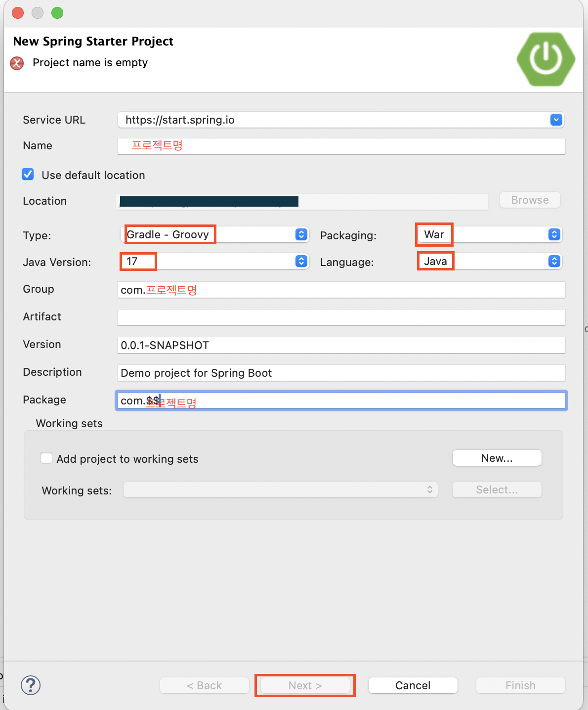The image size is (588, 710).
Task: Enable Add project to working sets
Action: click(46, 458)
